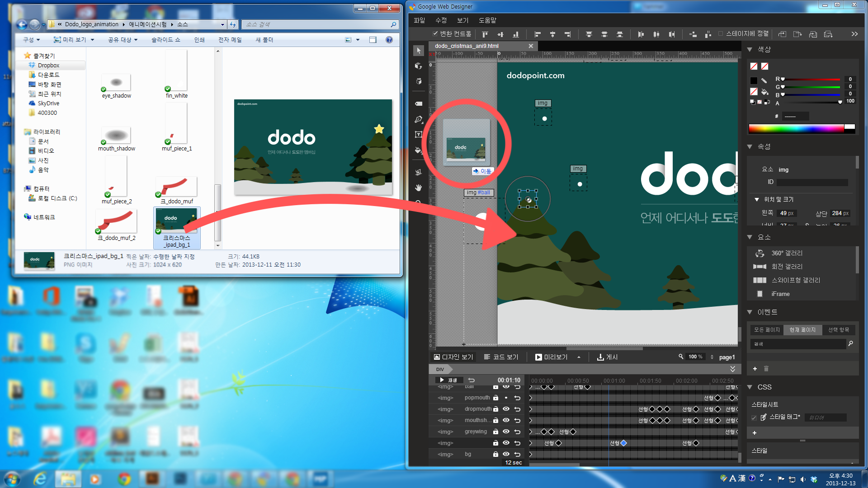Collapse the 색상 color panel

750,49
